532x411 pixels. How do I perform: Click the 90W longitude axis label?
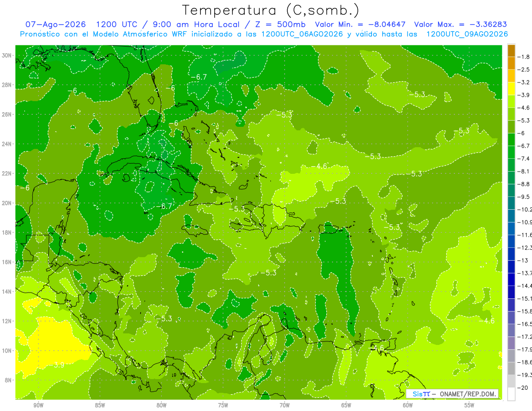coord(38,405)
